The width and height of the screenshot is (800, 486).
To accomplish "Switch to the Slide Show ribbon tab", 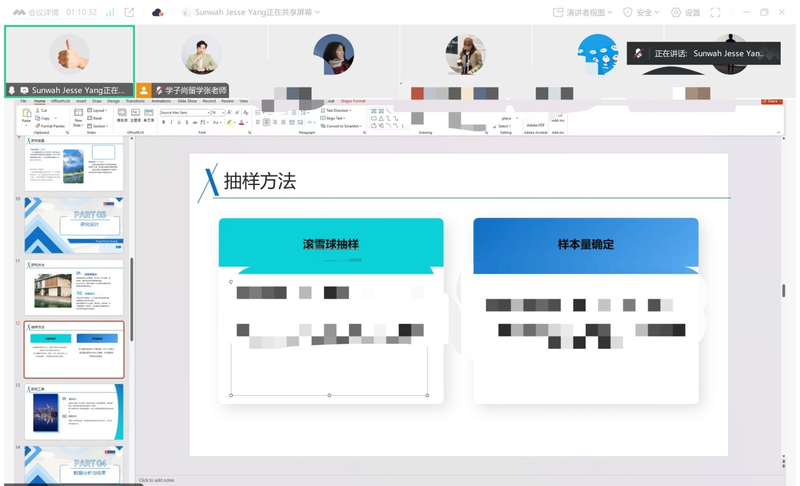I will click(x=187, y=101).
